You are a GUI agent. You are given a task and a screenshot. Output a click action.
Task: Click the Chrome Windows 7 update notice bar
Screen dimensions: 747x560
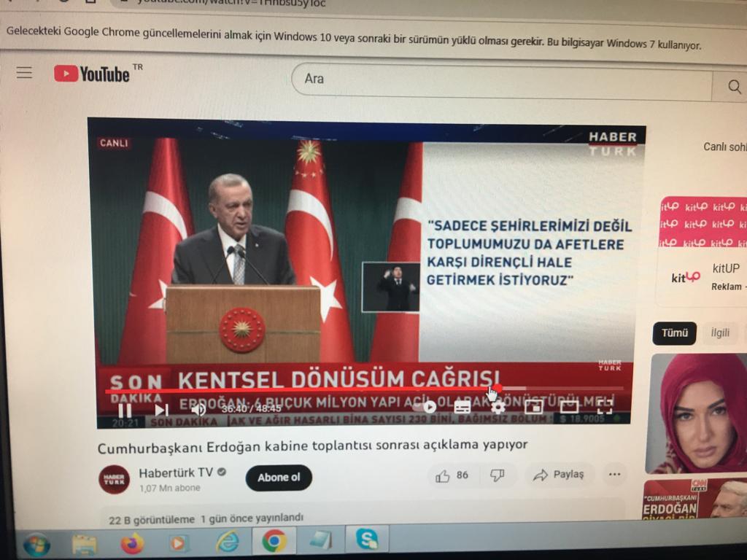point(354,38)
